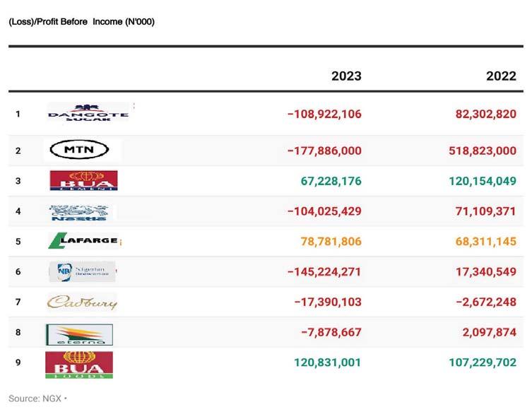
Task: Click the Nigerian Breweries logo
Action: click(82, 271)
